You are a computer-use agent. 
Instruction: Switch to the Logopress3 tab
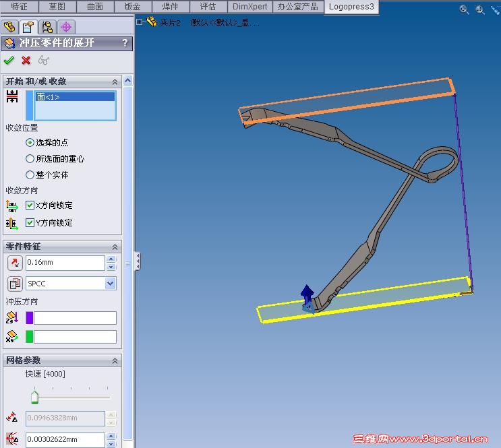tap(351, 6)
